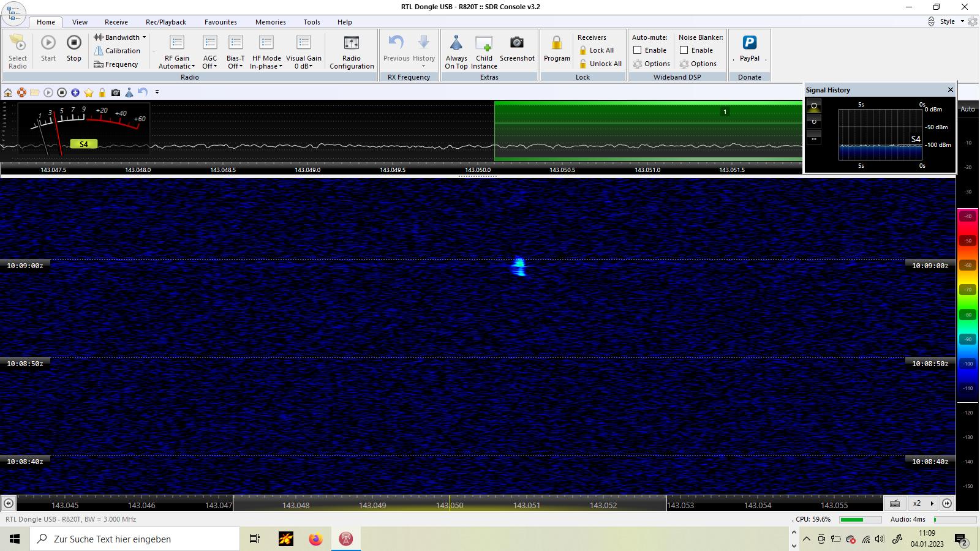Click the Auto level button
Image resolution: width=980 pixels, height=551 pixels.
tap(968, 109)
